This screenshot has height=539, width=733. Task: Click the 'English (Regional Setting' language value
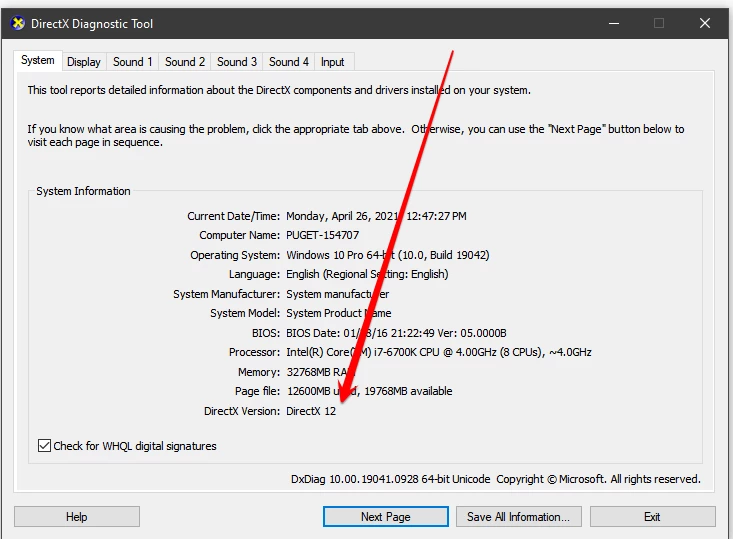pyautogui.click(x=367, y=274)
